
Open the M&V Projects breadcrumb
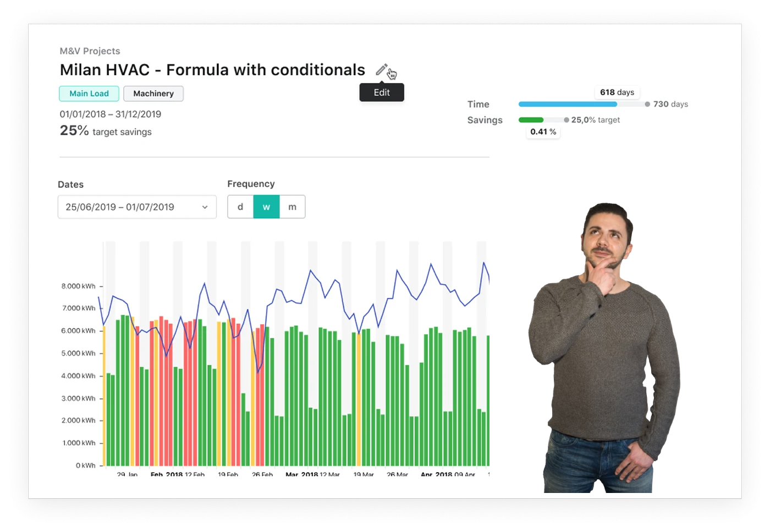coord(90,51)
